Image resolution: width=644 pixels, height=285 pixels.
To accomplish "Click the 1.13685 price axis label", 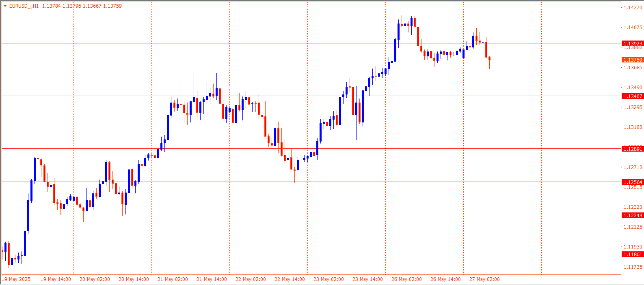I will [633, 67].
